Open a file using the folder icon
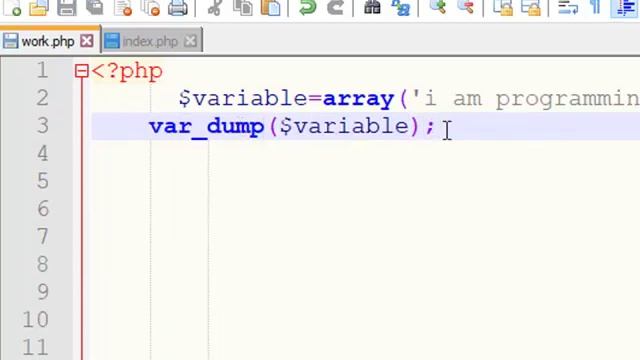Screen dimensions: 640x360 point(39,7)
